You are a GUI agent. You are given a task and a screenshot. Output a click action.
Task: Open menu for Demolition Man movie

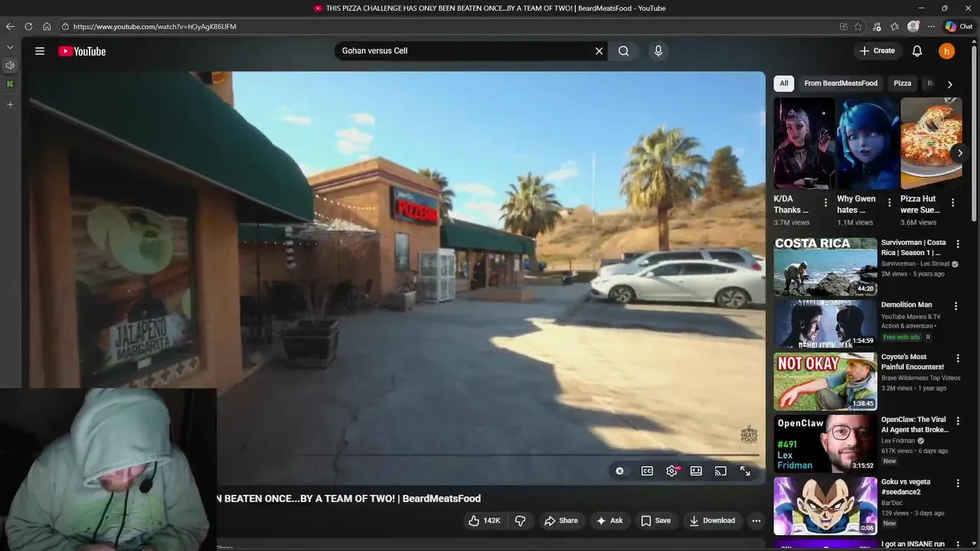point(955,306)
